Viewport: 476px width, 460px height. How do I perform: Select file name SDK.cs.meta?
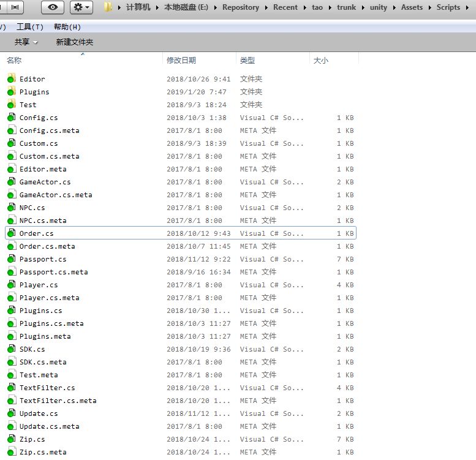coord(43,362)
